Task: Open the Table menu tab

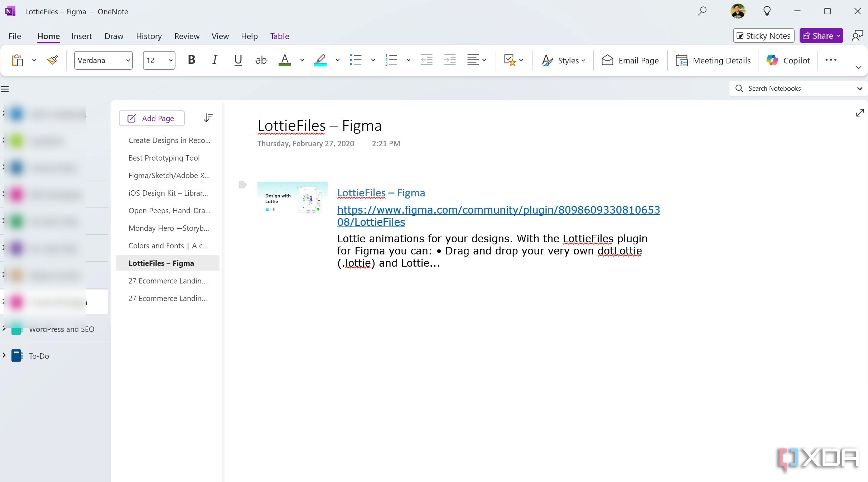Action: click(x=279, y=36)
